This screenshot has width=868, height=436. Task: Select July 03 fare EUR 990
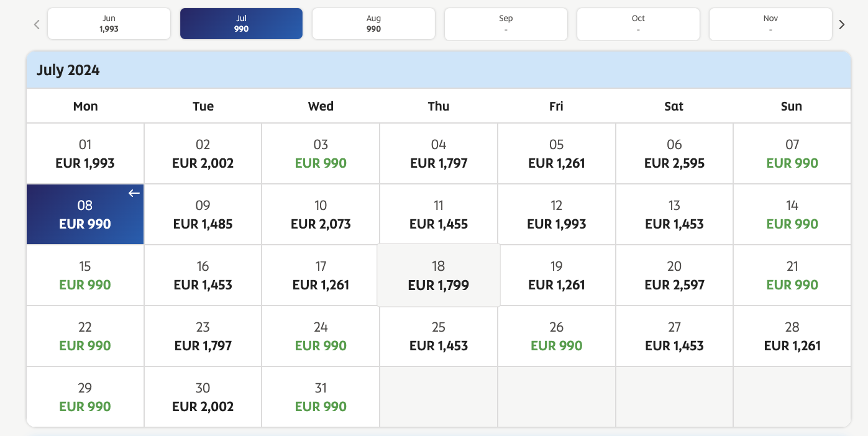click(x=321, y=154)
